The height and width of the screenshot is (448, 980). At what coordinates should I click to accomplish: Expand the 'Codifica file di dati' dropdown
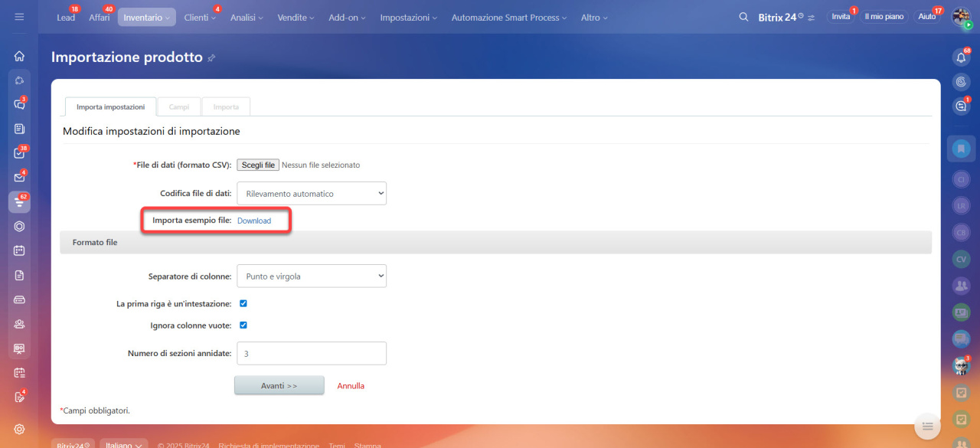pyautogui.click(x=311, y=194)
